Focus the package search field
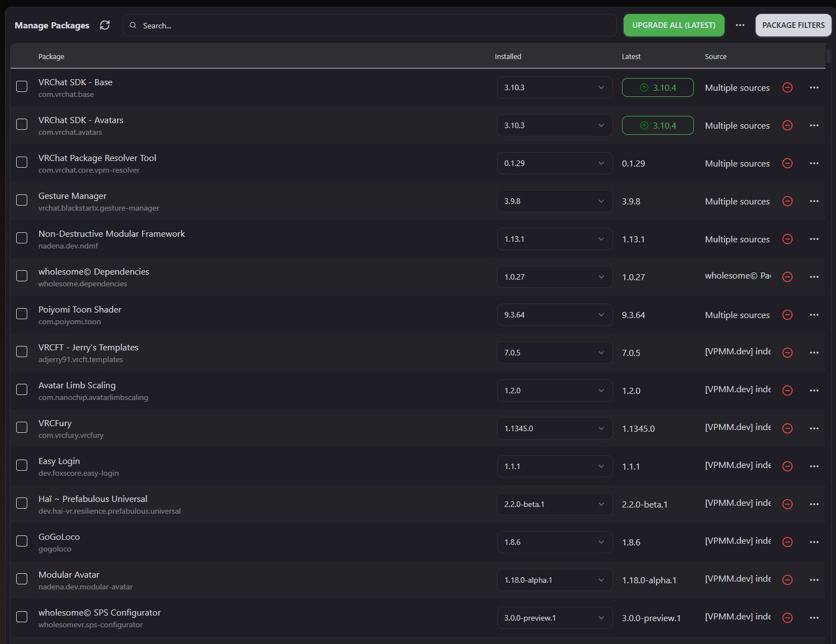 370,25
